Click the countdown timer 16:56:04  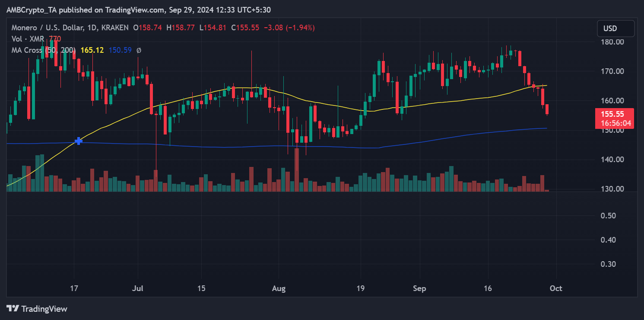point(615,123)
